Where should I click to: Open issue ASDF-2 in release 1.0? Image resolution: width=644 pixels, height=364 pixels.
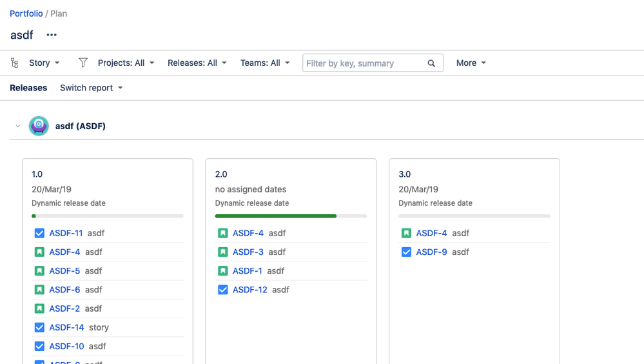pyautogui.click(x=64, y=308)
